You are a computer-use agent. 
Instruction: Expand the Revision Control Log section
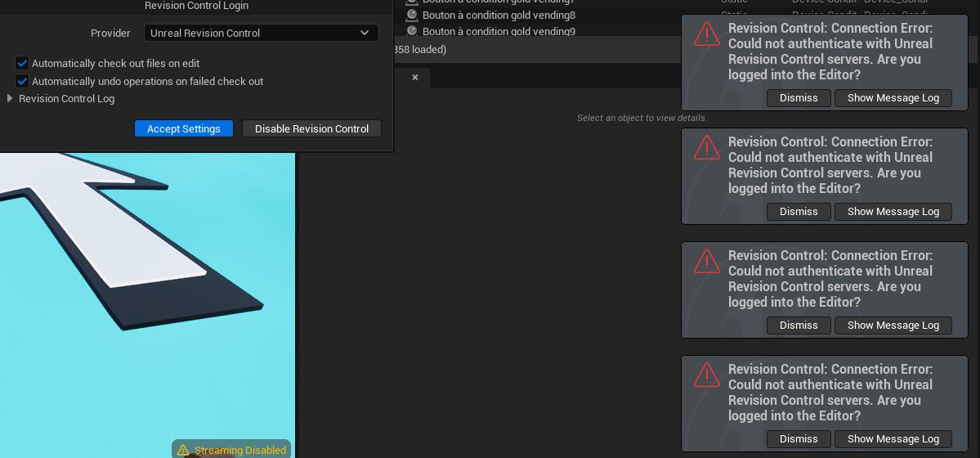coord(9,98)
